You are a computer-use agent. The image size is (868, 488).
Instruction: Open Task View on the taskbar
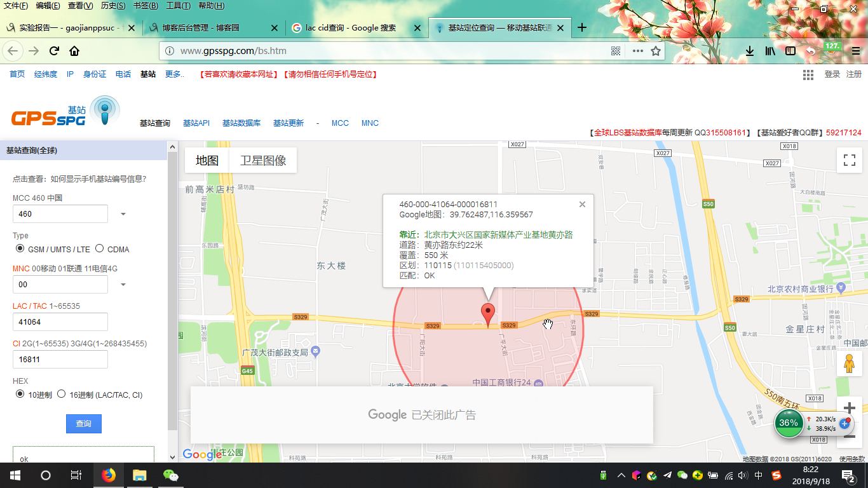click(x=76, y=475)
